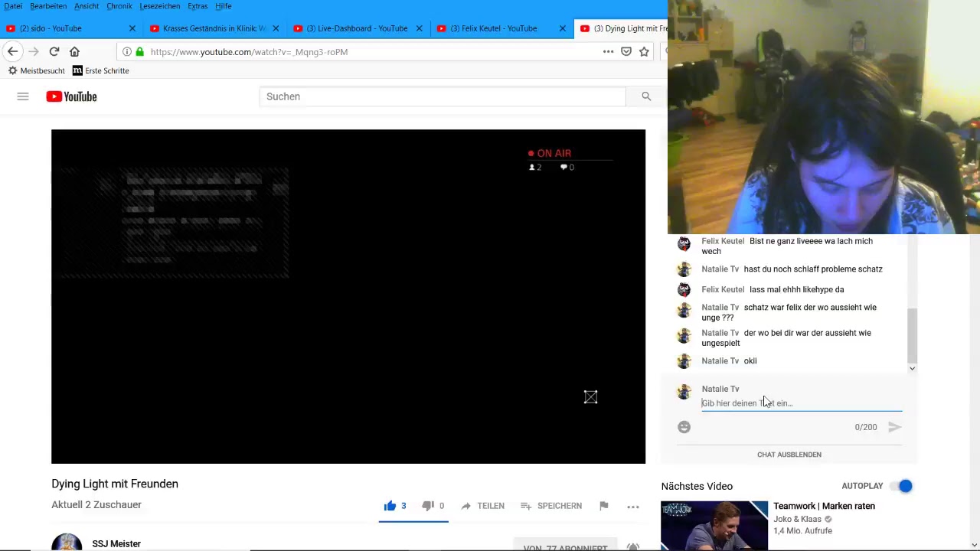Open the browser home page icon
This screenshot has width=980, height=551.
74,51
